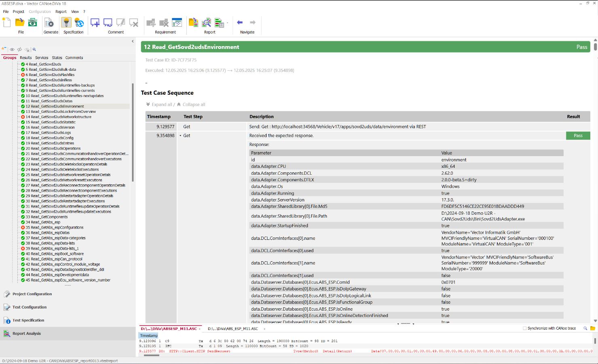Open the View menu
Screen dimensions: 598x364
pos(75,12)
